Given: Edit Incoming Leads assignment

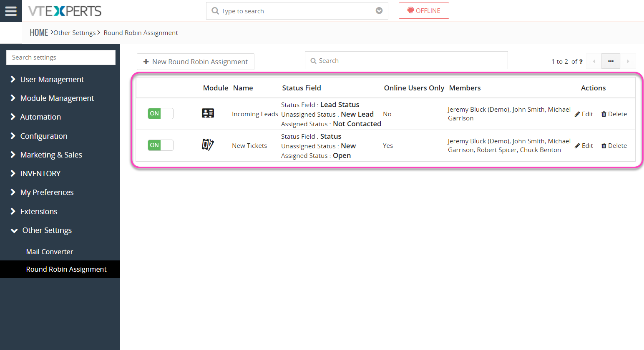Looking at the screenshot, I should pos(584,114).
